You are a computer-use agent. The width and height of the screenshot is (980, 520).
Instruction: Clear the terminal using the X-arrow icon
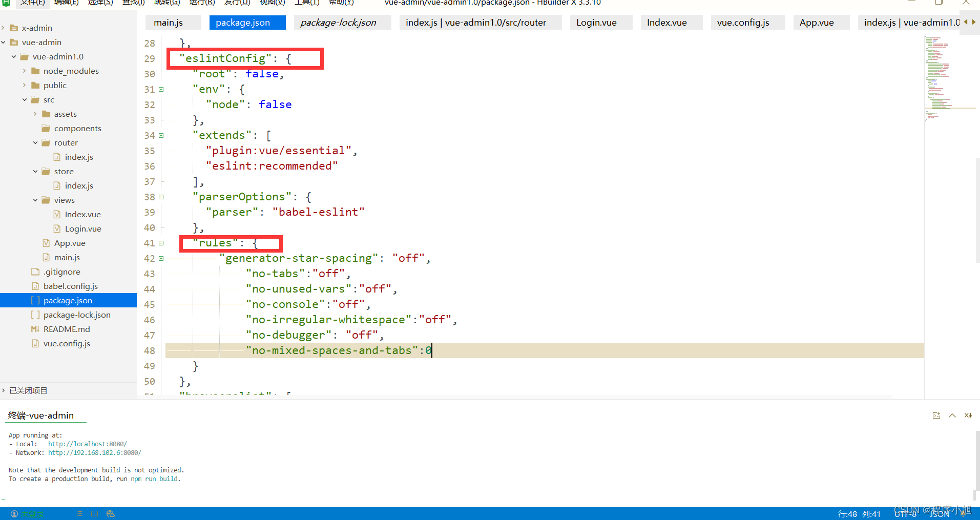point(968,415)
